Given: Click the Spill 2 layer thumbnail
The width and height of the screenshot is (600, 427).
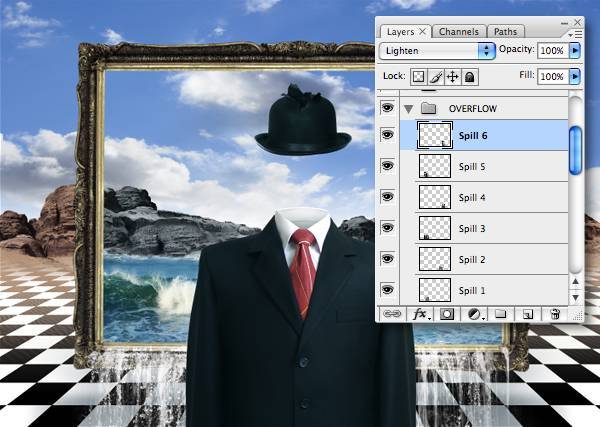Looking at the screenshot, I should (x=435, y=259).
